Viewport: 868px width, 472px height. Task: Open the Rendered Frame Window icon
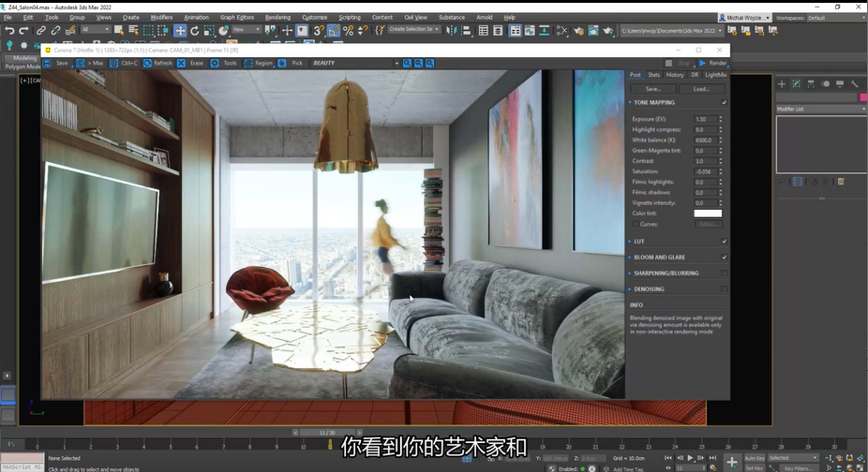(593, 30)
